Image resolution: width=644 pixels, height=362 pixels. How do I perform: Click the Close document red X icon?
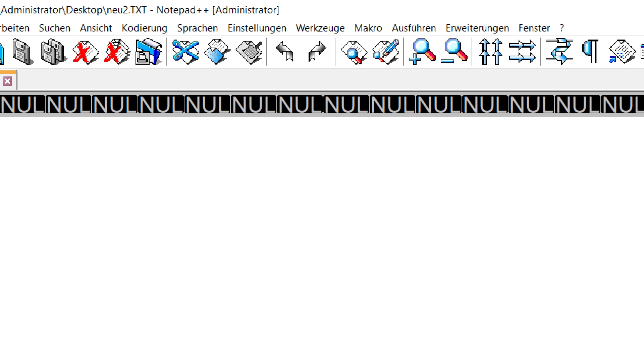85,52
